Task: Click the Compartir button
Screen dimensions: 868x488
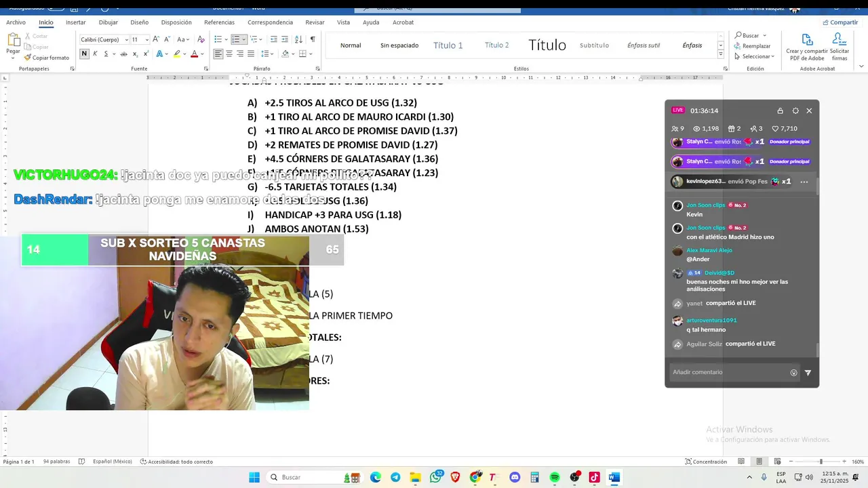Action: coord(840,22)
